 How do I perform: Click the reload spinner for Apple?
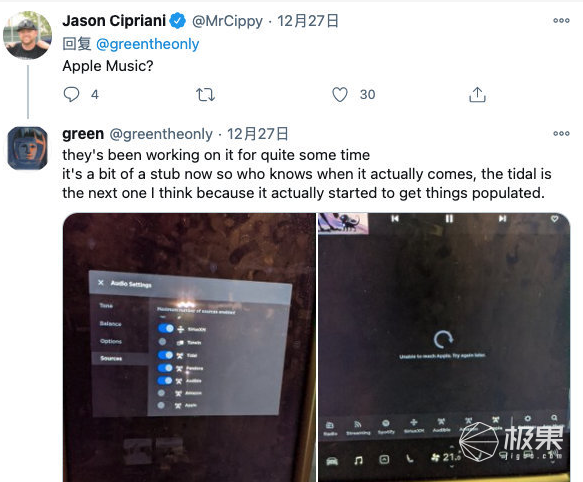coord(443,339)
